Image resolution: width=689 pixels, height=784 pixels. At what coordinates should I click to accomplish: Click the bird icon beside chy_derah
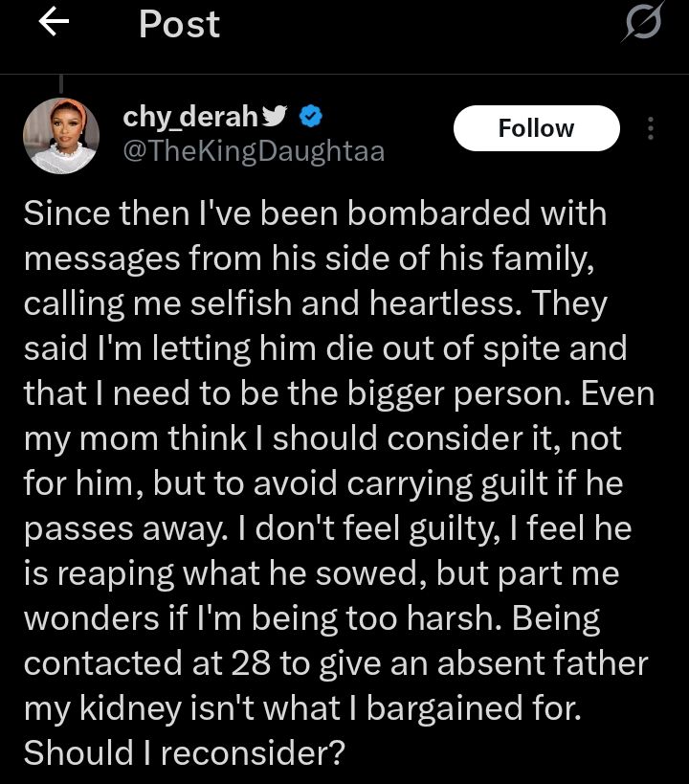click(x=275, y=117)
